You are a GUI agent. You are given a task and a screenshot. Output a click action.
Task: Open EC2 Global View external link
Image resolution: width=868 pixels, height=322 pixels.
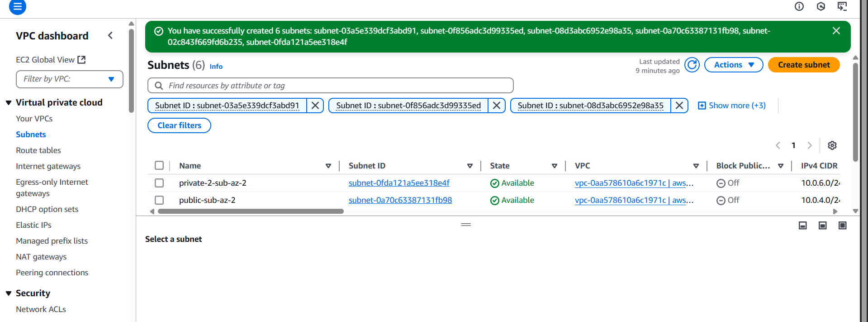coord(51,60)
